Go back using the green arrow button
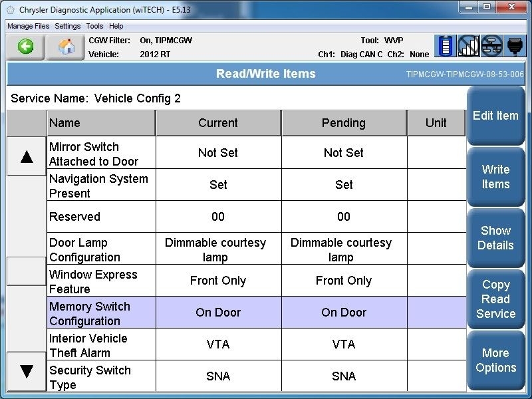The width and height of the screenshot is (532, 399). pos(25,47)
